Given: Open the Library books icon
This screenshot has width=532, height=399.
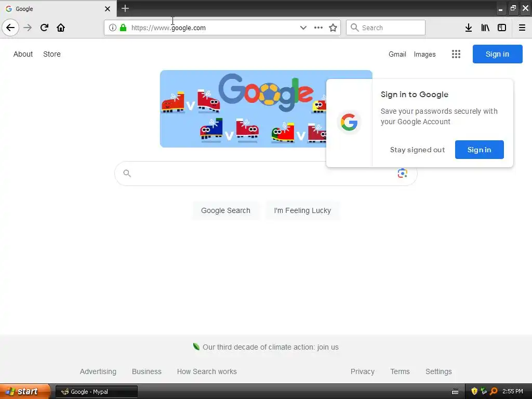Looking at the screenshot, I should point(485,28).
